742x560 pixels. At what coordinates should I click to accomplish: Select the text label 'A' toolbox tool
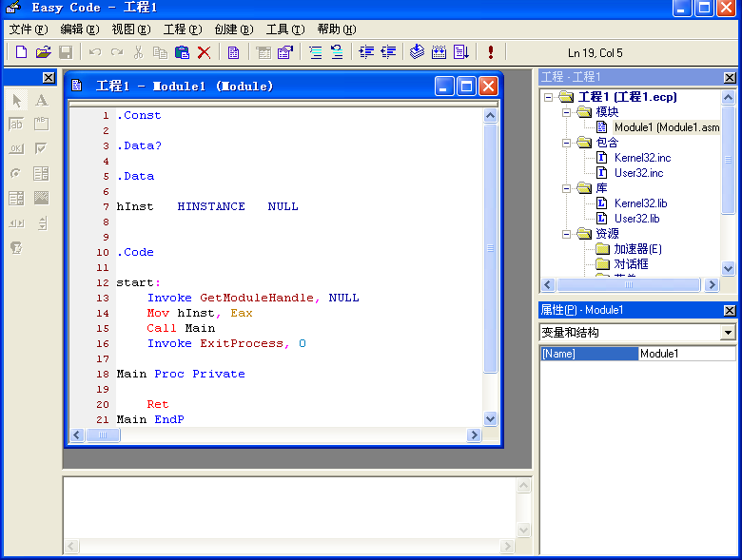pyautogui.click(x=41, y=100)
